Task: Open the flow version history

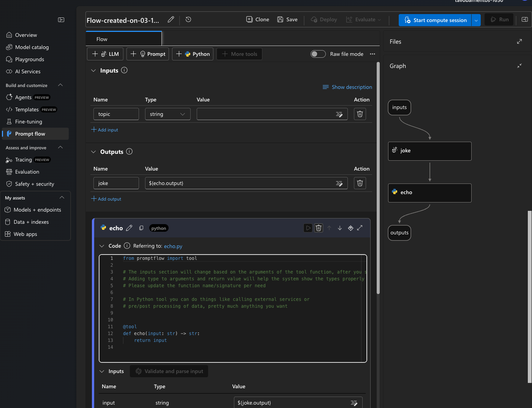Action: [188, 19]
